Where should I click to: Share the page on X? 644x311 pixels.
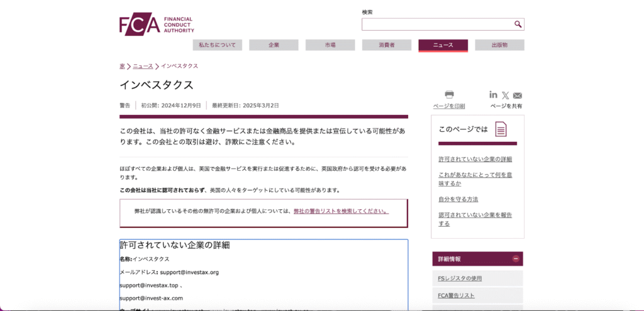click(505, 95)
